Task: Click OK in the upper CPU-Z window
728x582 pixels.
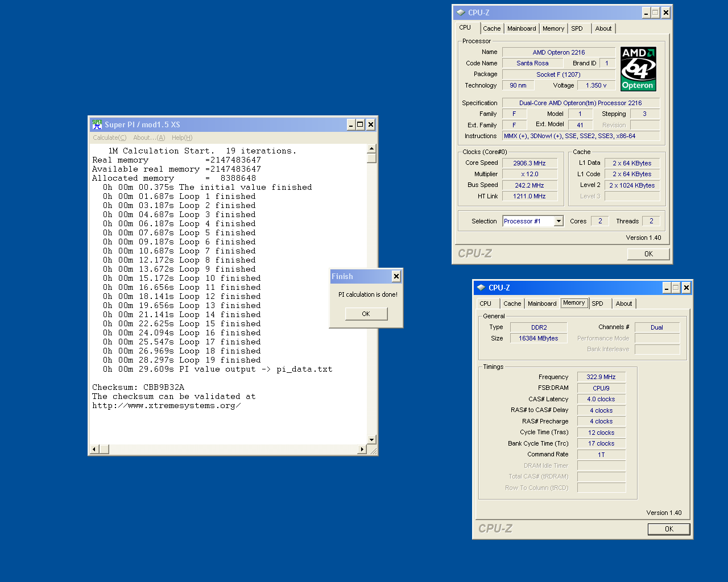Action: [648, 254]
